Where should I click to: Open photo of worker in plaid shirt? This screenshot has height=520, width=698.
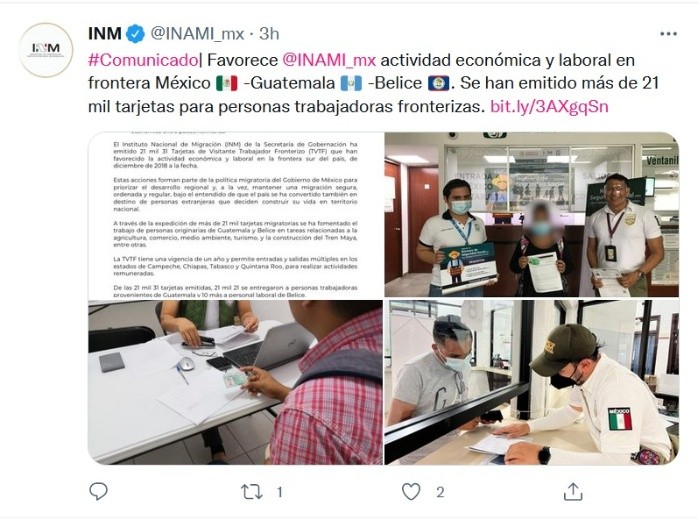point(235,382)
